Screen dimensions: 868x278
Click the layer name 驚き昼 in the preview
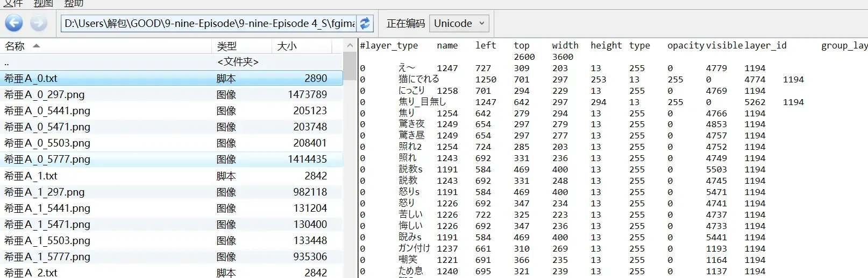pyautogui.click(x=411, y=136)
